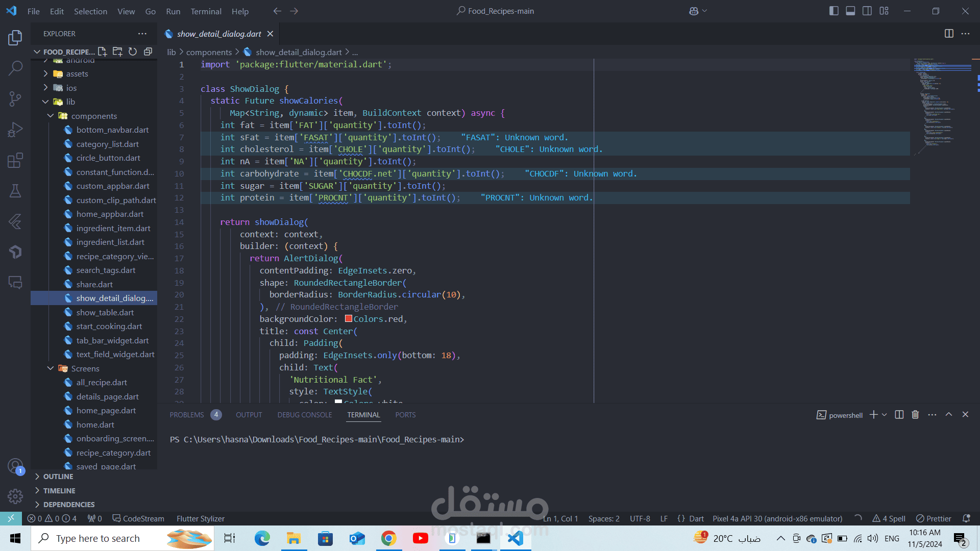Open the Run and Debug view
The image size is (980, 551).
pos(15,130)
